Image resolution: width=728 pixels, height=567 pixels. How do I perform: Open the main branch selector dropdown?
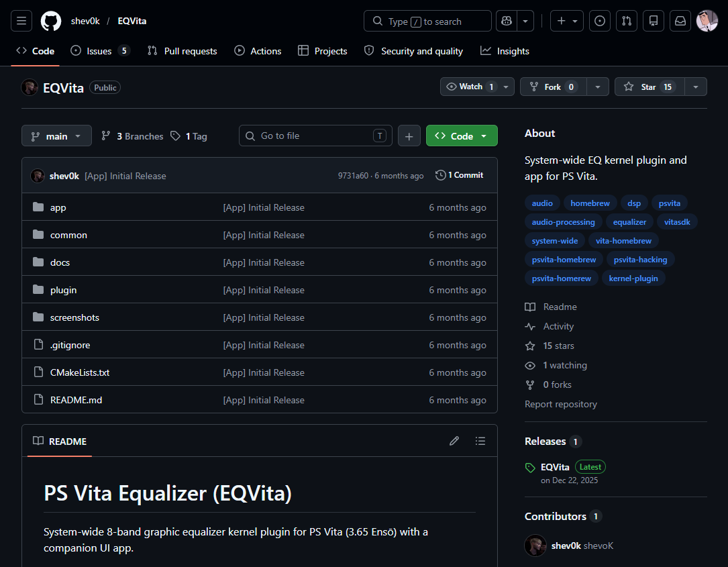[x=56, y=136]
